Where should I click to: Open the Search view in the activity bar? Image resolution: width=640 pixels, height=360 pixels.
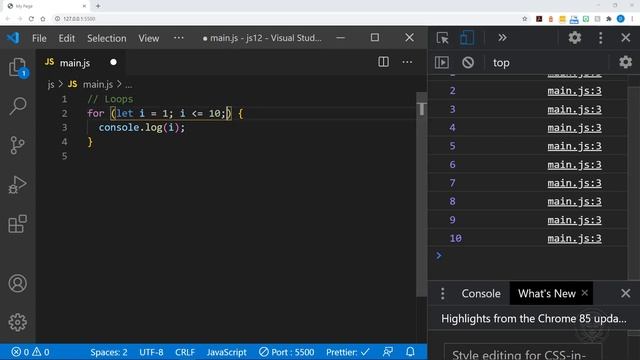click(x=18, y=106)
